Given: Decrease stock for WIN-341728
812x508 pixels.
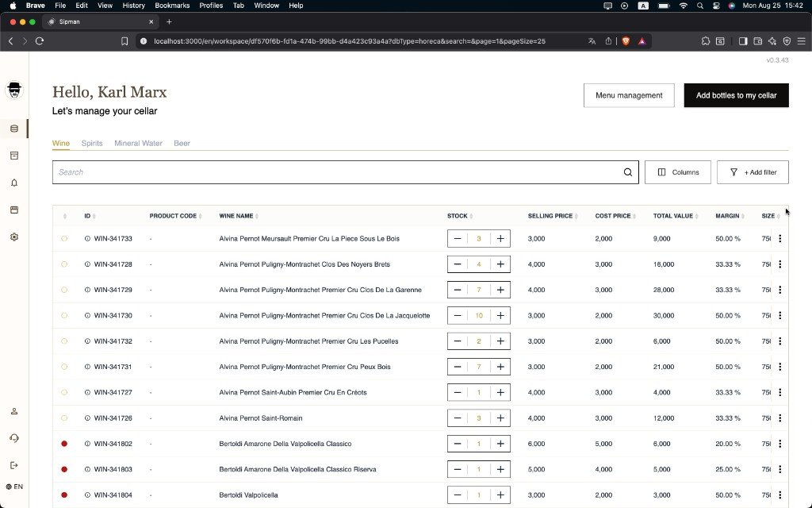Looking at the screenshot, I should pyautogui.click(x=458, y=264).
